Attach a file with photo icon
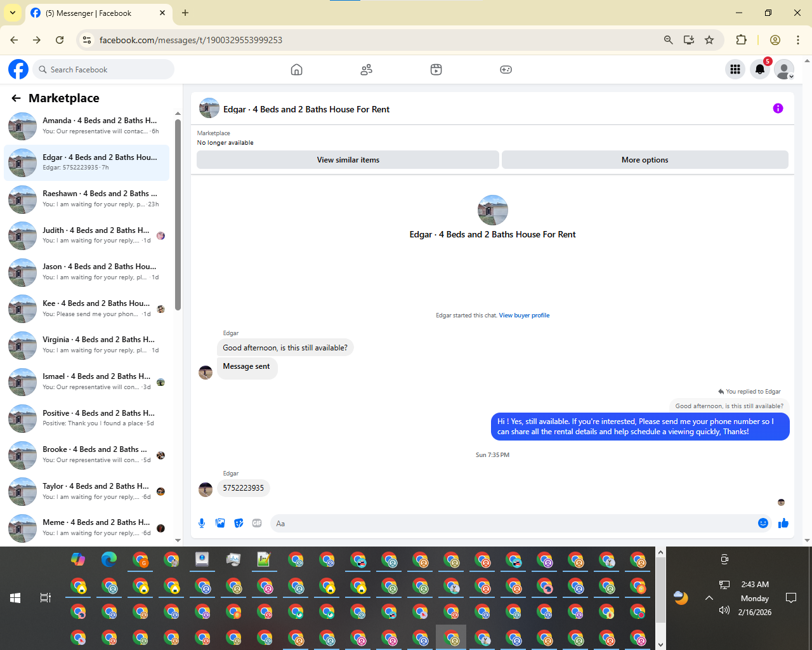Image resolution: width=812 pixels, height=650 pixels. pos(220,523)
